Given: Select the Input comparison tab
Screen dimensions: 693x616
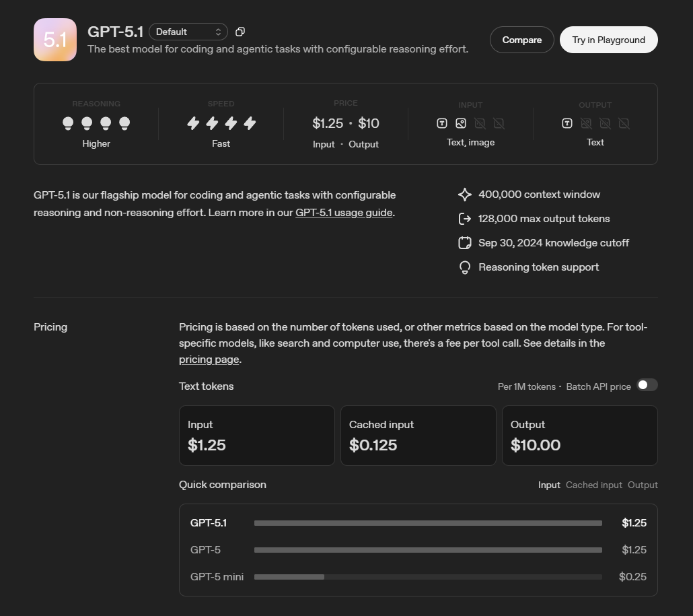Looking at the screenshot, I should [x=549, y=485].
